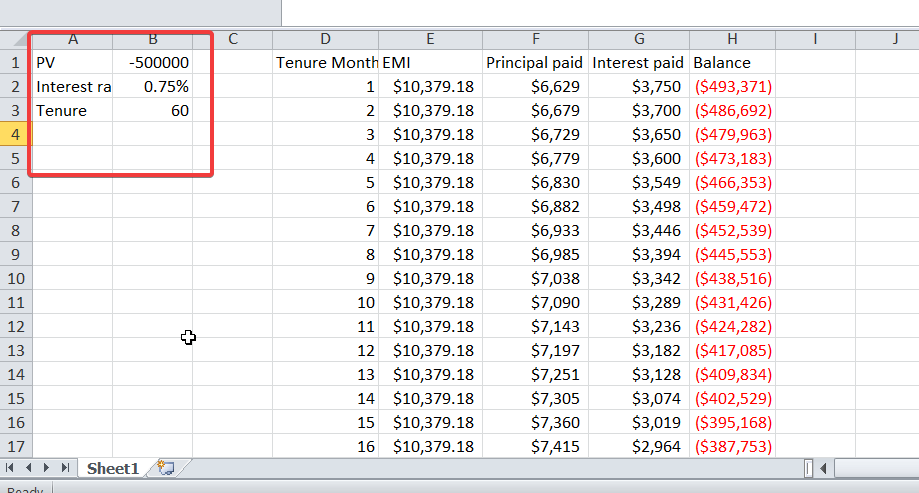Select the Tenure Month header cell

(x=325, y=62)
